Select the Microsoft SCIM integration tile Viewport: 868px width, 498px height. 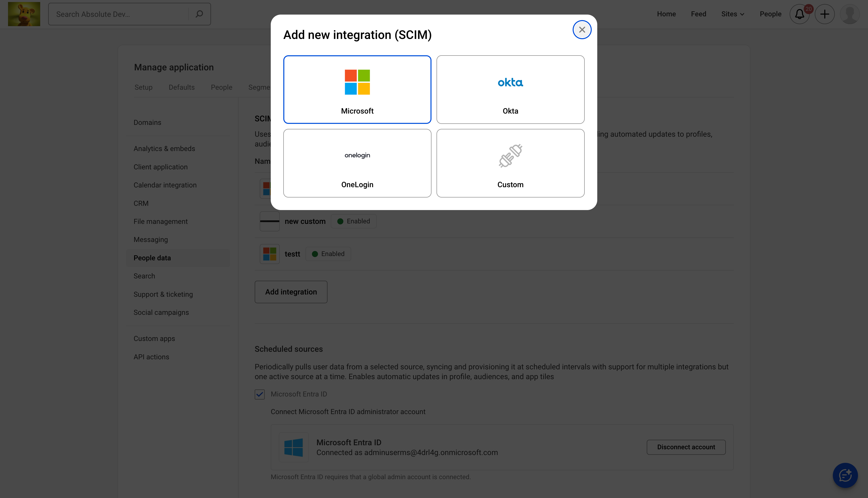coord(357,89)
